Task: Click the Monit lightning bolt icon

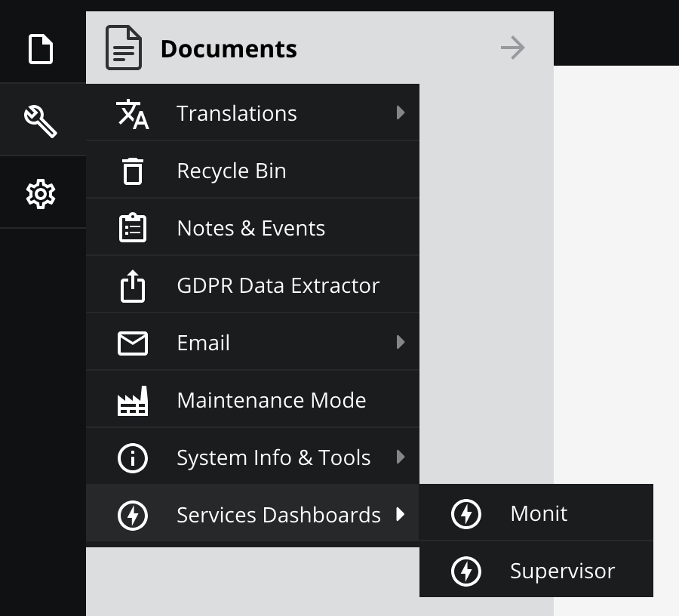Action: [x=466, y=513]
